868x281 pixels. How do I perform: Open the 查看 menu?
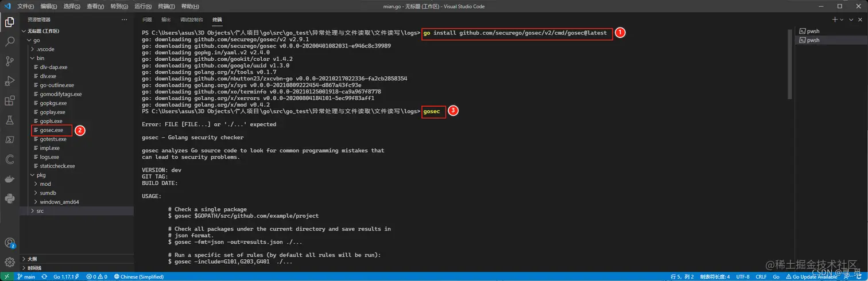pos(95,6)
